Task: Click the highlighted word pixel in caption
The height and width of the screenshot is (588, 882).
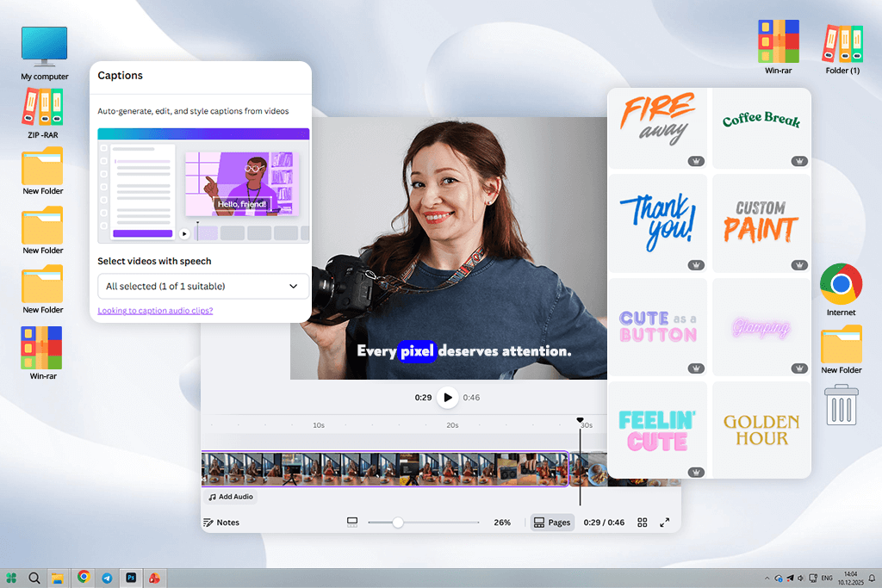Action: coord(418,351)
